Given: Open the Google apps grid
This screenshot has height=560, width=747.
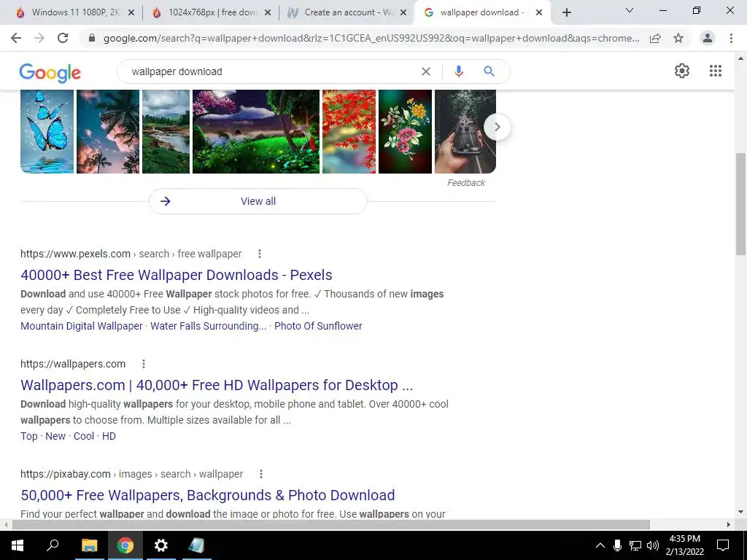Looking at the screenshot, I should [715, 71].
